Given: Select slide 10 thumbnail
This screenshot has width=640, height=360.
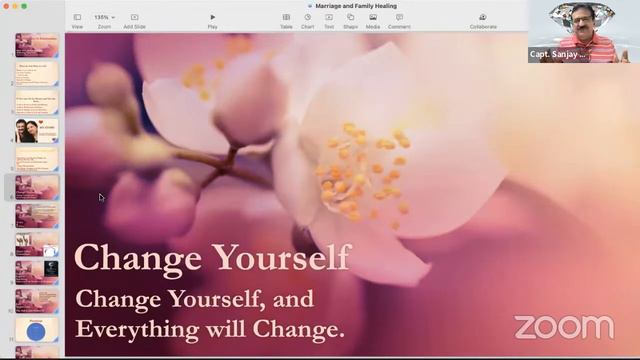Looking at the screenshot, I should [37, 301].
